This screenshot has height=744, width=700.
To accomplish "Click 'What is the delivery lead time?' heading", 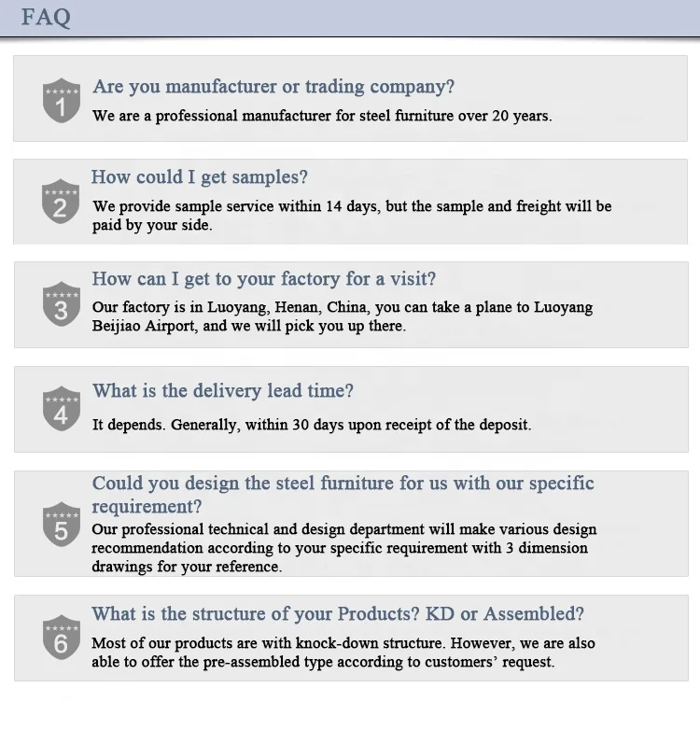I will coord(223,391).
